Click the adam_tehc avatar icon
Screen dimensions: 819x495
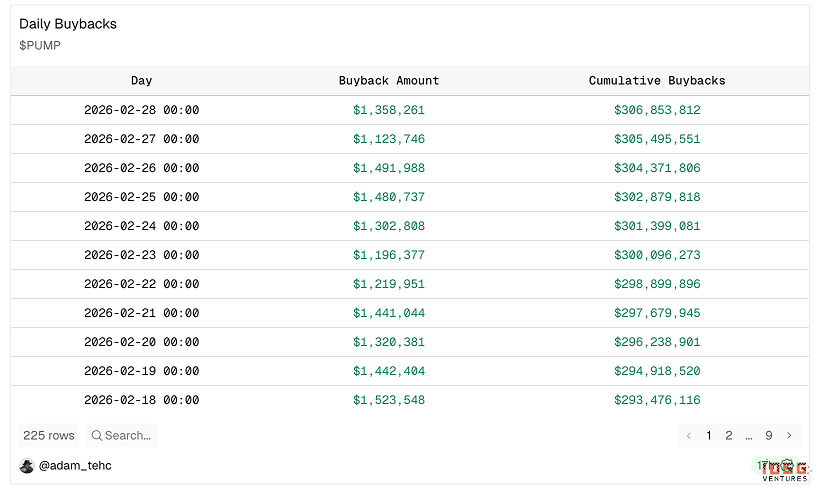(x=27, y=466)
